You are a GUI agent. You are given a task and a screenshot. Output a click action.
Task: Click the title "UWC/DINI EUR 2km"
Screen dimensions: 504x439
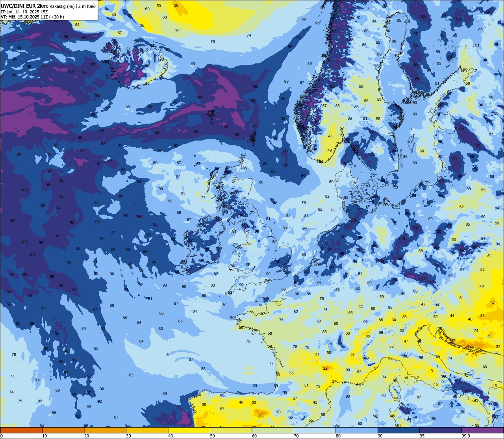(x=24, y=6)
